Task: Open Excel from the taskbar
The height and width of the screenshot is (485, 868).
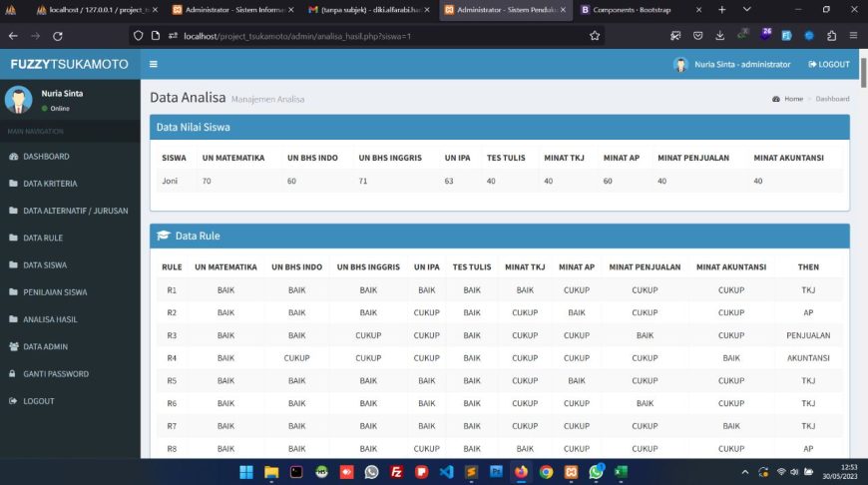Action: click(622, 472)
